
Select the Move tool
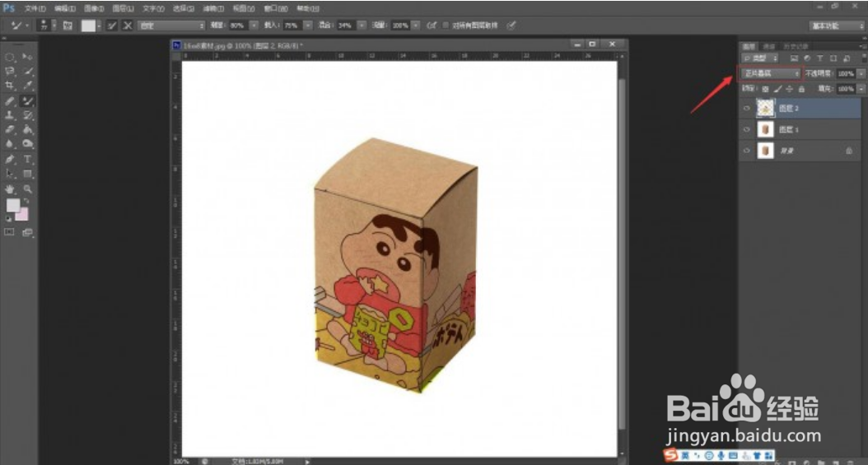point(27,57)
